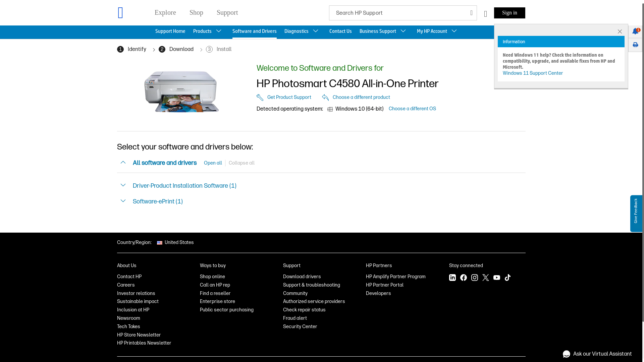
Task: Open Find a reseller link
Action: [x=215, y=294]
